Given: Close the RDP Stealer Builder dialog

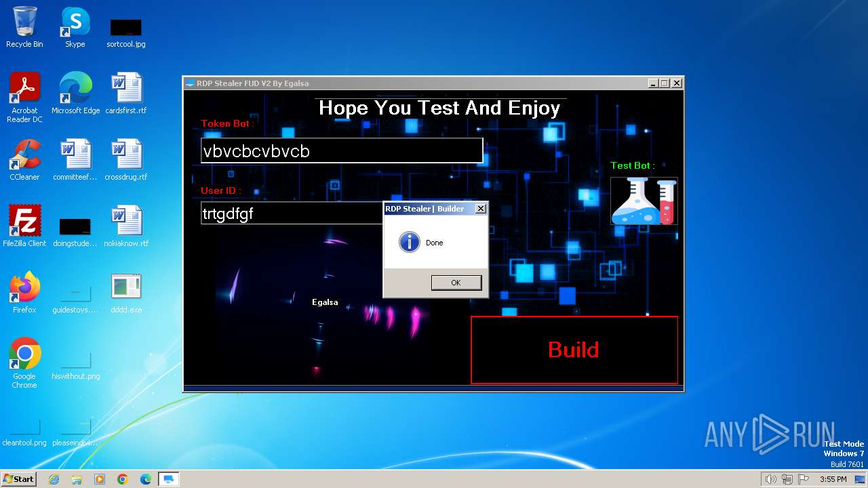Looking at the screenshot, I should (x=481, y=209).
